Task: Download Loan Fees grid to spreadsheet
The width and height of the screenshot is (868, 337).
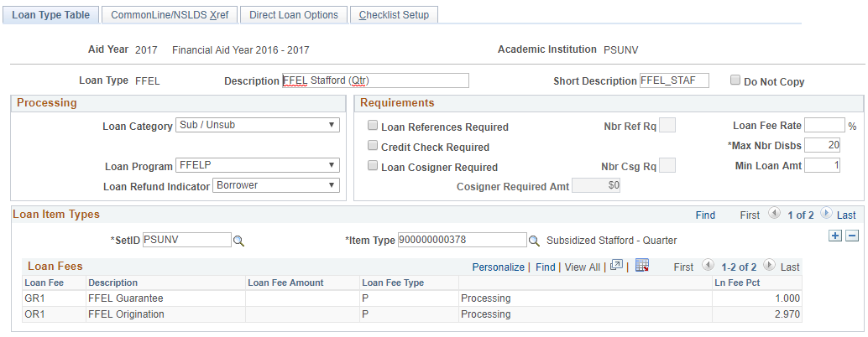Action: click(x=642, y=266)
